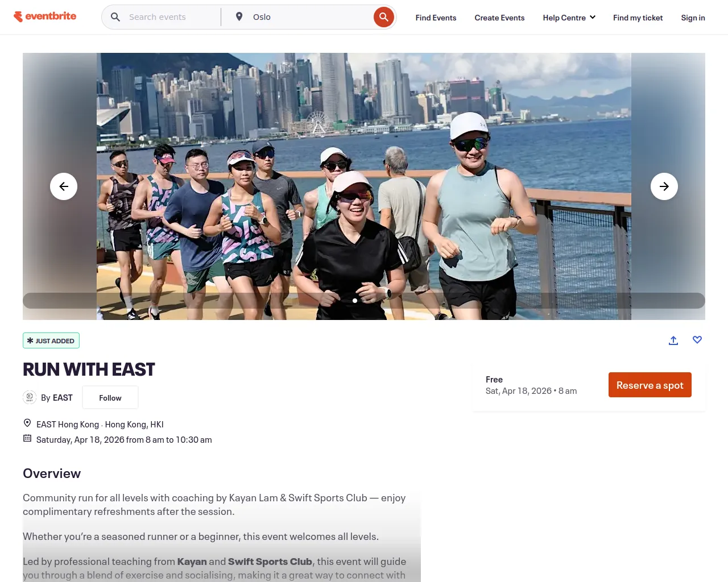Reserve a spot for the run

[x=650, y=385]
